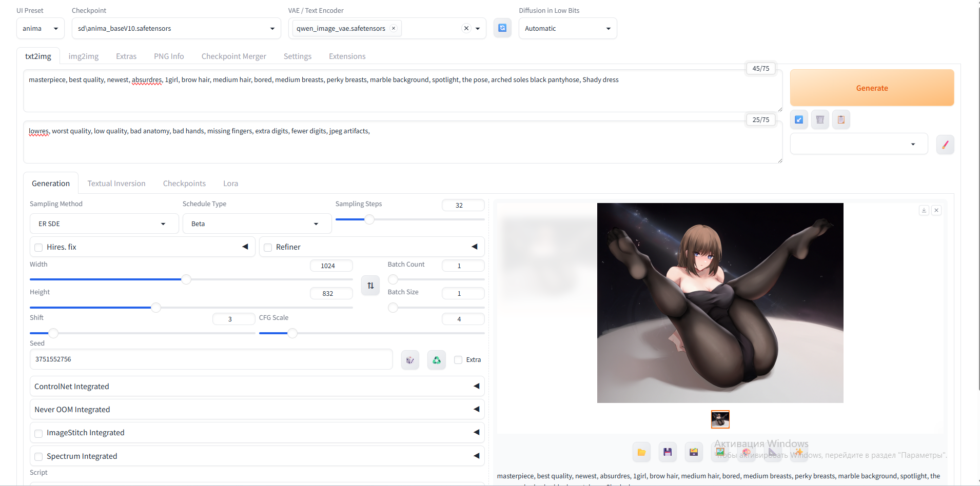The image size is (980, 486).
Task: Open the styles dropdown under Generate
Action: 859,144
